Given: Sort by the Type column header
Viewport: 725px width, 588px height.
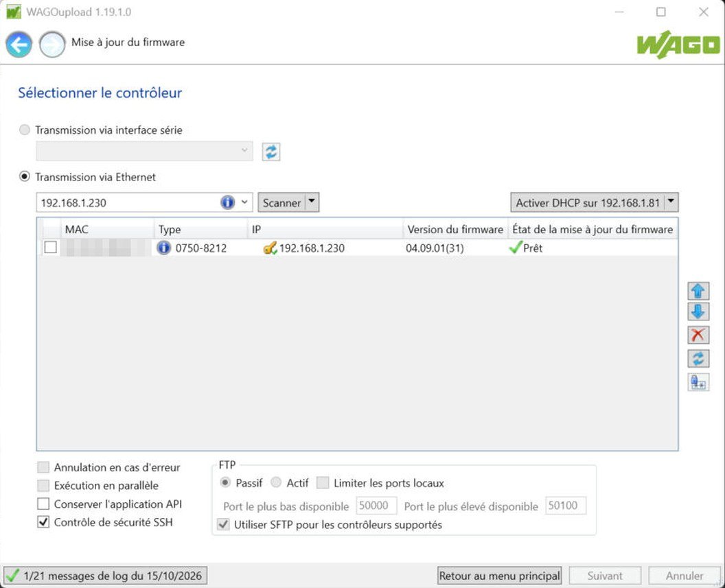Looking at the screenshot, I should (x=200, y=229).
